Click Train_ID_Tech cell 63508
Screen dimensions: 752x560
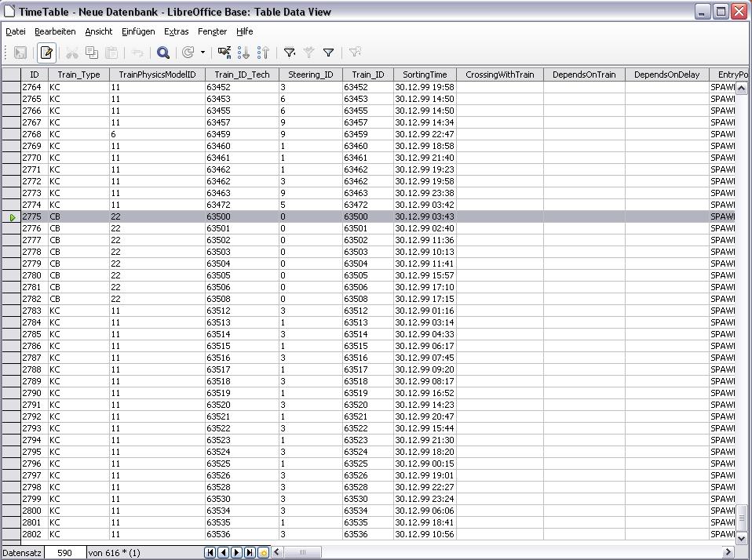243,299
